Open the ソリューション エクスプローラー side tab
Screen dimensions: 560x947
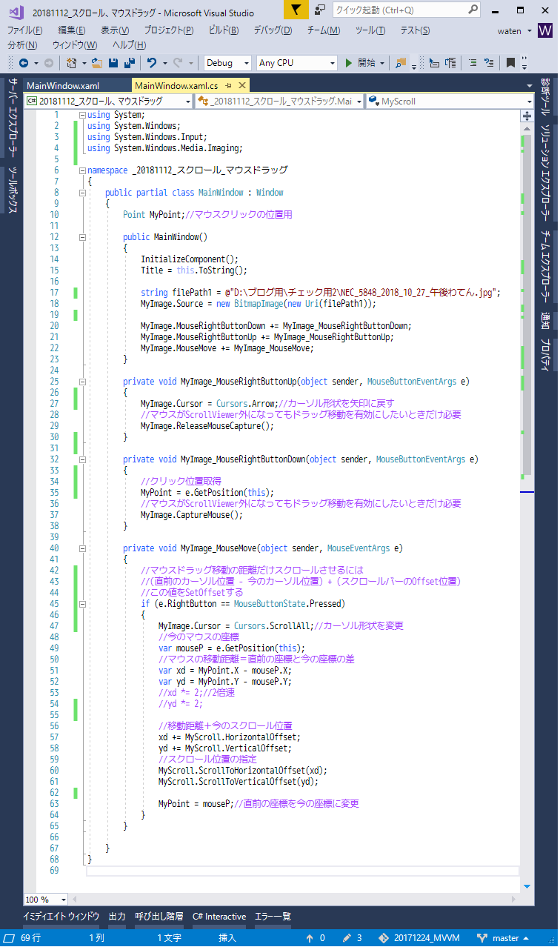pyautogui.click(x=545, y=172)
